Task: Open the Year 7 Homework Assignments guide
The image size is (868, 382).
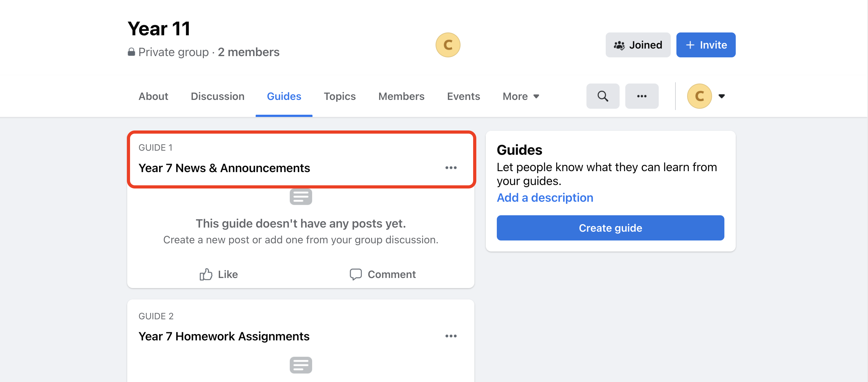Action: click(224, 336)
